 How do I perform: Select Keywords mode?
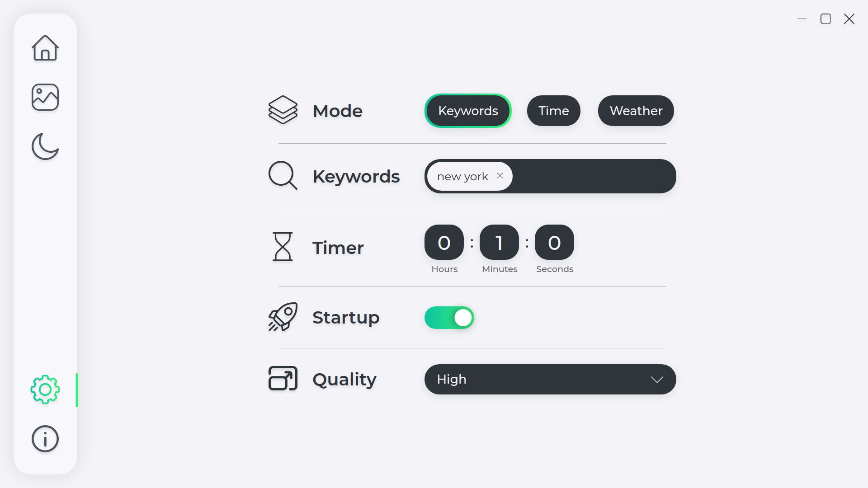pyautogui.click(x=468, y=111)
